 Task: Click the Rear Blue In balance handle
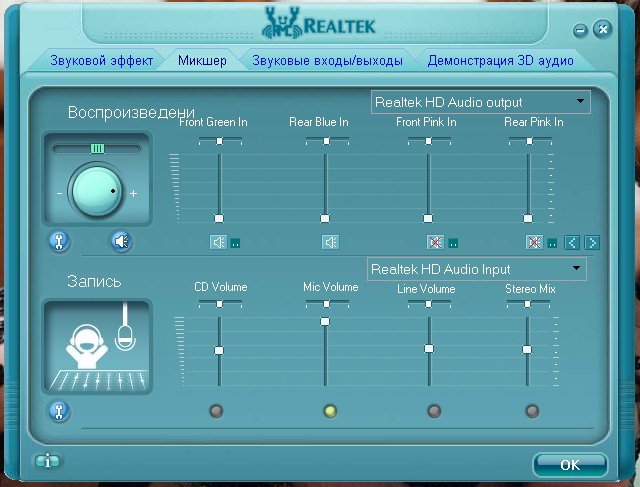(x=326, y=141)
